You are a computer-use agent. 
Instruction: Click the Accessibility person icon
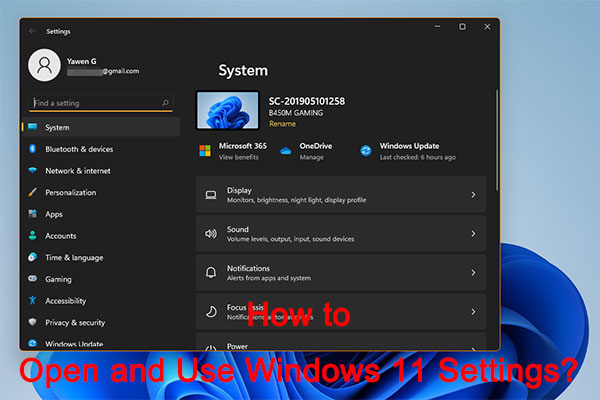click(x=33, y=301)
